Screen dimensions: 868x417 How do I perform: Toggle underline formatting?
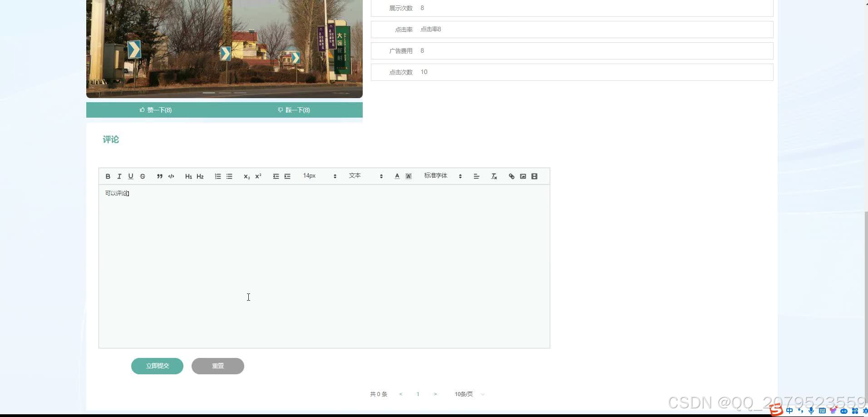click(x=131, y=176)
